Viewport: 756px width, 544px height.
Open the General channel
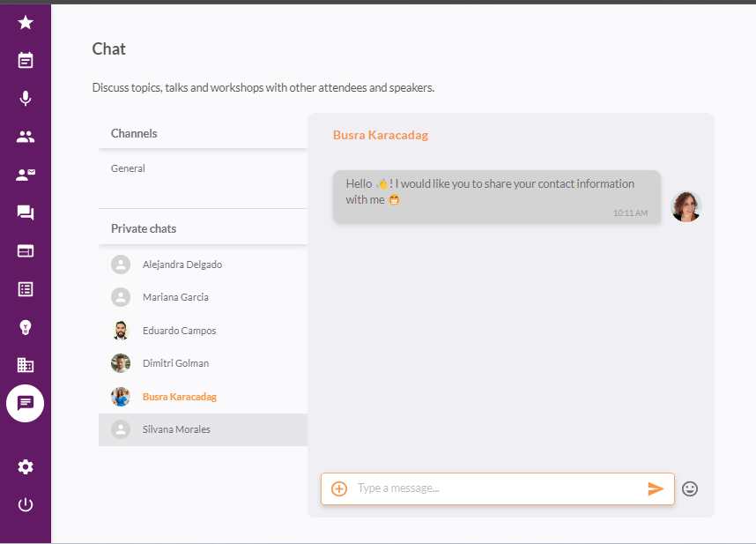tap(129, 168)
